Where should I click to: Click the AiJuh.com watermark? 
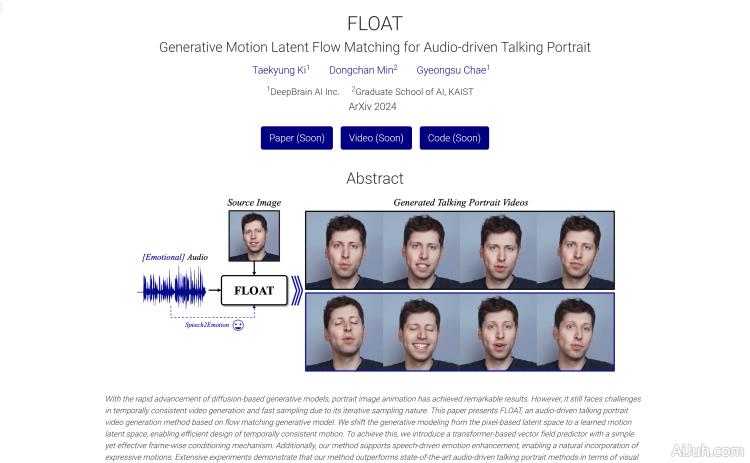(708, 450)
